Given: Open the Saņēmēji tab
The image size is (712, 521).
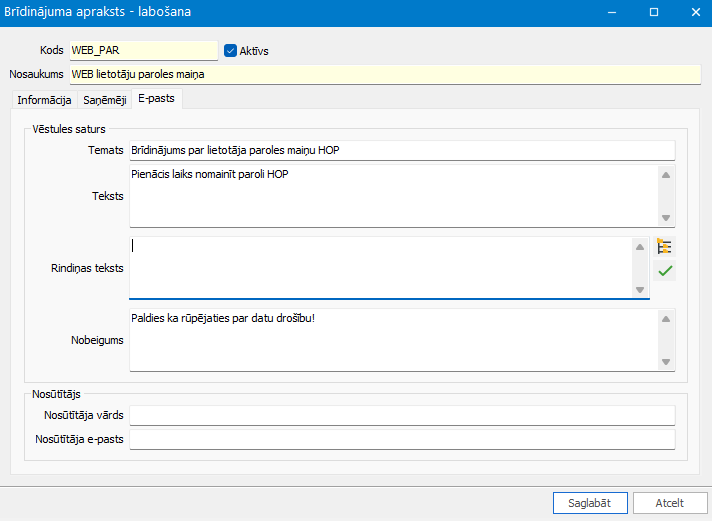Looking at the screenshot, I should coord(104,100).
